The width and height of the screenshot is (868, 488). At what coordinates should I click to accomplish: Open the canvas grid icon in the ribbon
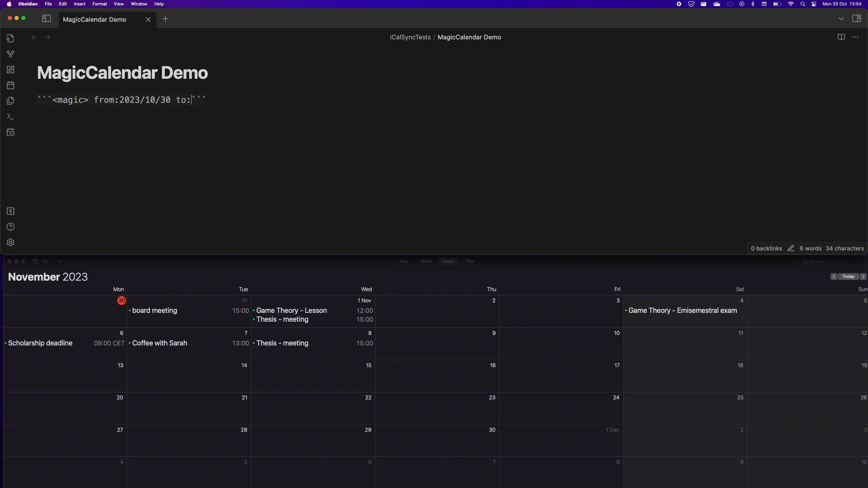11,70
